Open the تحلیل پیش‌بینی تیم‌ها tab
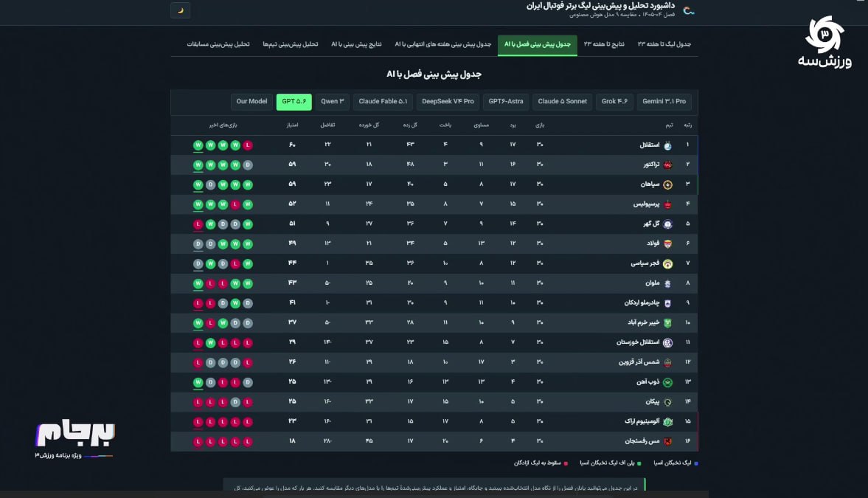 click(x=290, y=44)
